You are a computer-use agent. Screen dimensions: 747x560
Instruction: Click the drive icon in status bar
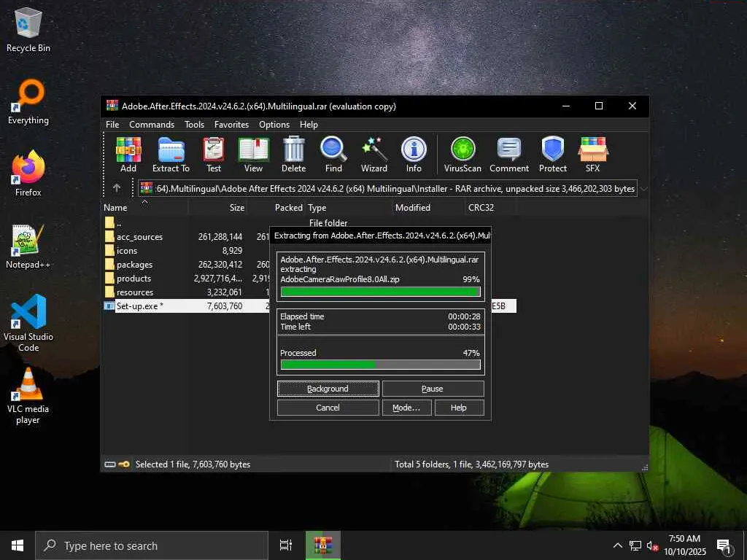coord(110,464)
